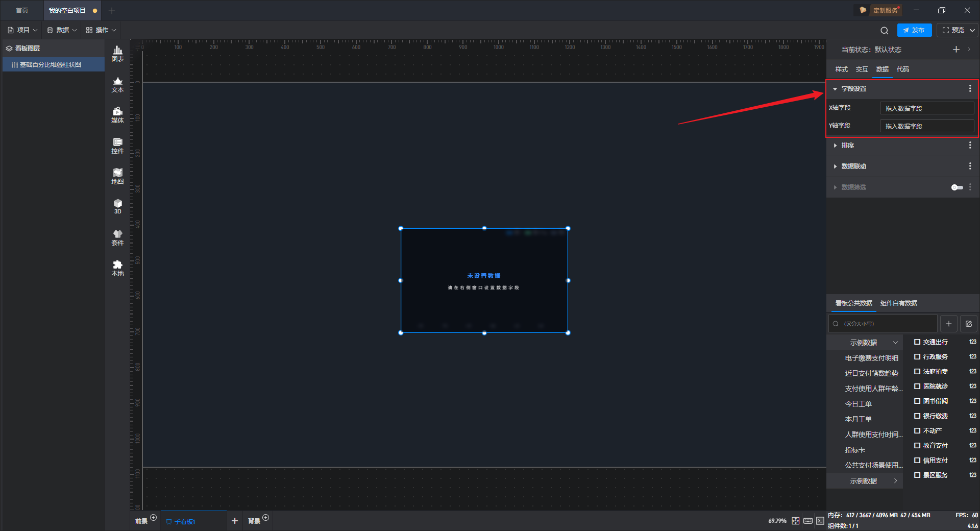Screen dimensions: 980x531
Task: Expand the 排序 section
Action: (x=835, y=146)
